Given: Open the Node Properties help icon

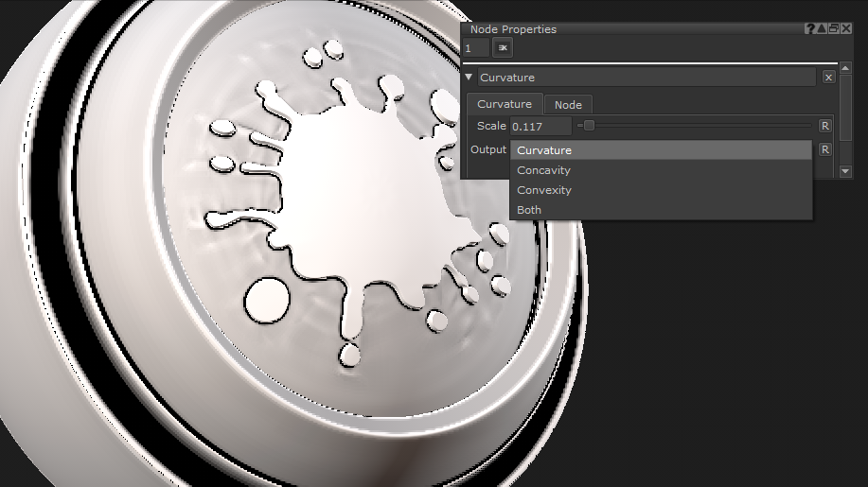Looking at the screenshot, I should click(x=809, y=29).
